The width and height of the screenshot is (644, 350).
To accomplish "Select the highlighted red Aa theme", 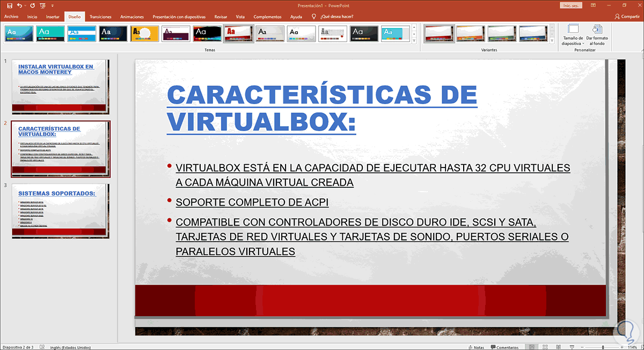I will tap(238, 34).
